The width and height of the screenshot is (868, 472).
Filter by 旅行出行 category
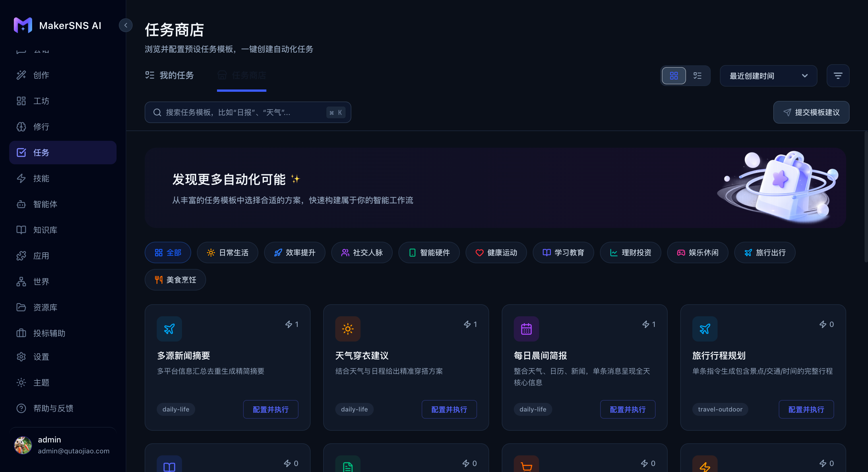[x=765, y=253]
